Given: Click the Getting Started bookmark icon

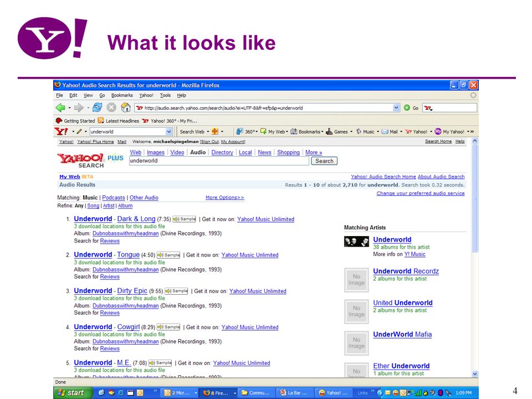Looking at the screenshot, I should (x=59, y=120).
